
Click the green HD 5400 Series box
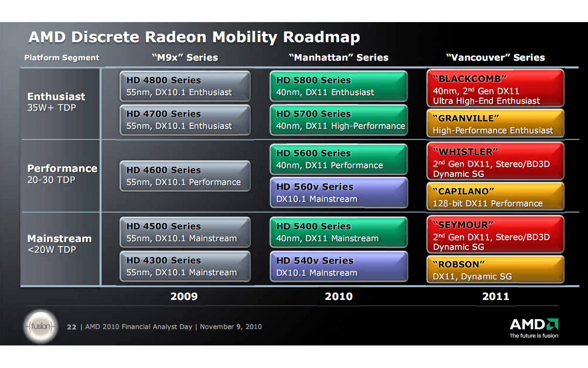coord(339,232)
